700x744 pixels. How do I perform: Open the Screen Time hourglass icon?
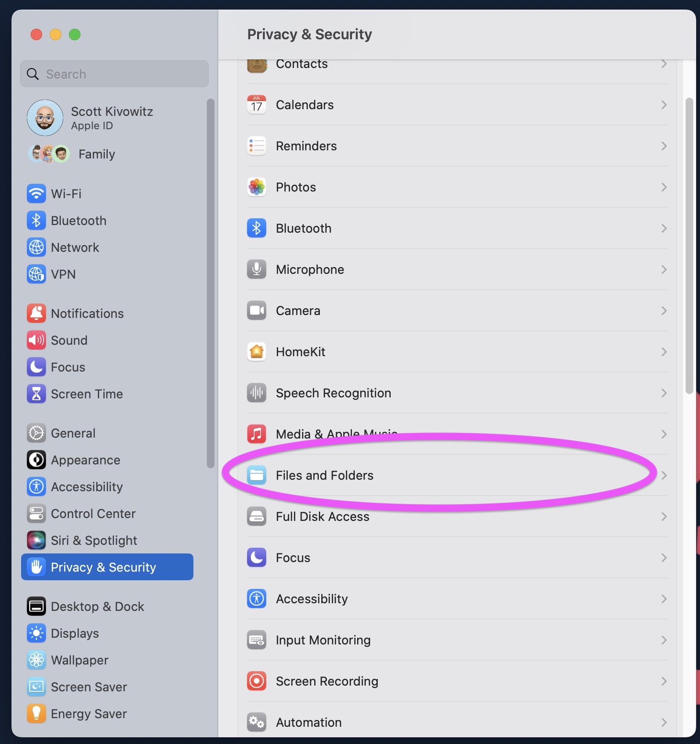pos(36,394)
